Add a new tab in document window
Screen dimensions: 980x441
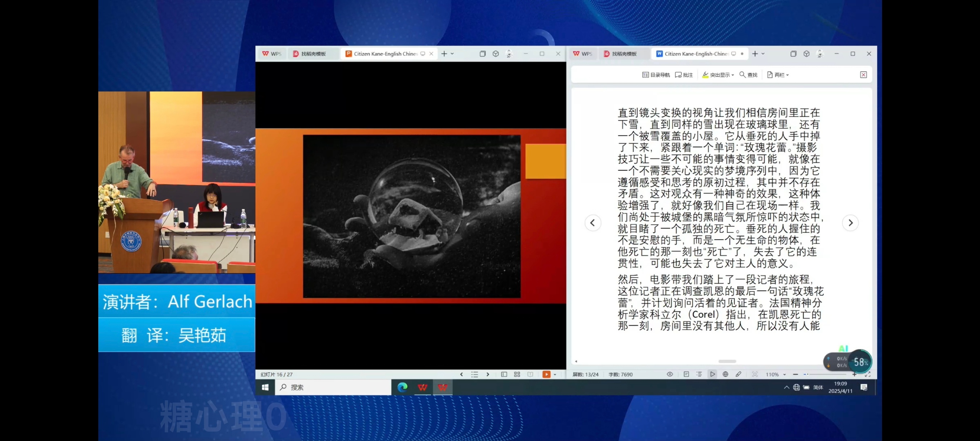[755, 53]
